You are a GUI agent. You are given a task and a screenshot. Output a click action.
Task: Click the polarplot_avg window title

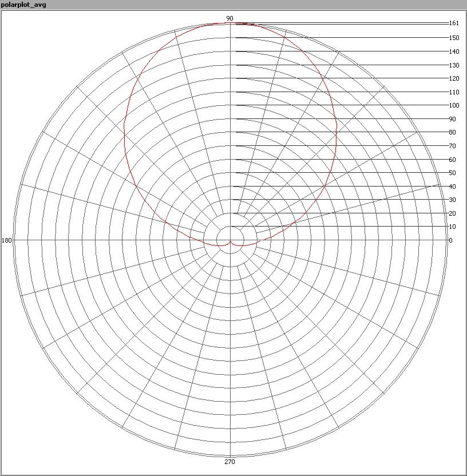tap(23, 5)
